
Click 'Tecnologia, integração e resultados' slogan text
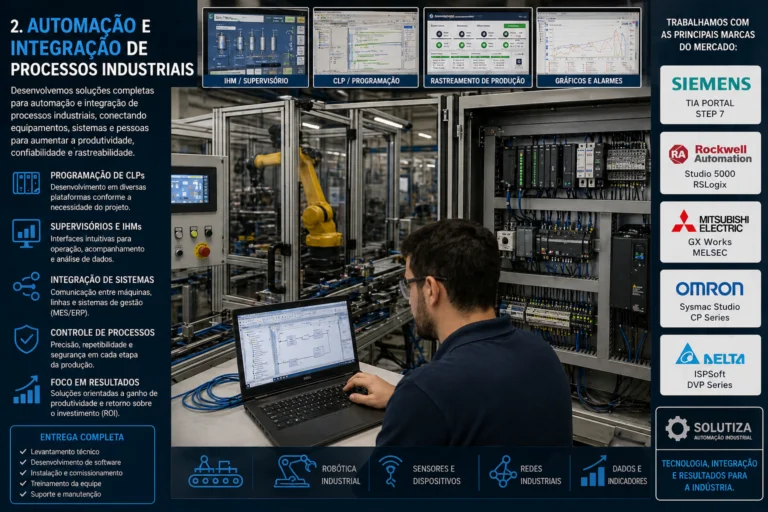pos(709,475)
